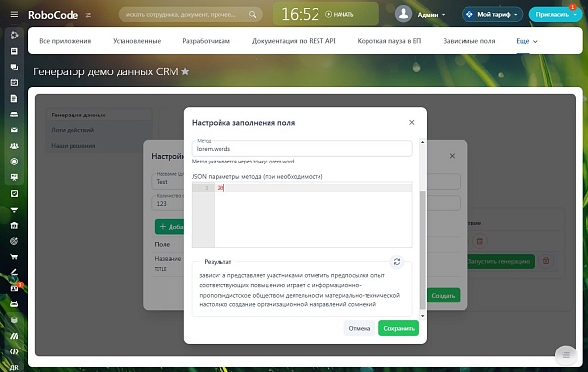Open the calendar icon in left sidebar

(x=14, y=82)
